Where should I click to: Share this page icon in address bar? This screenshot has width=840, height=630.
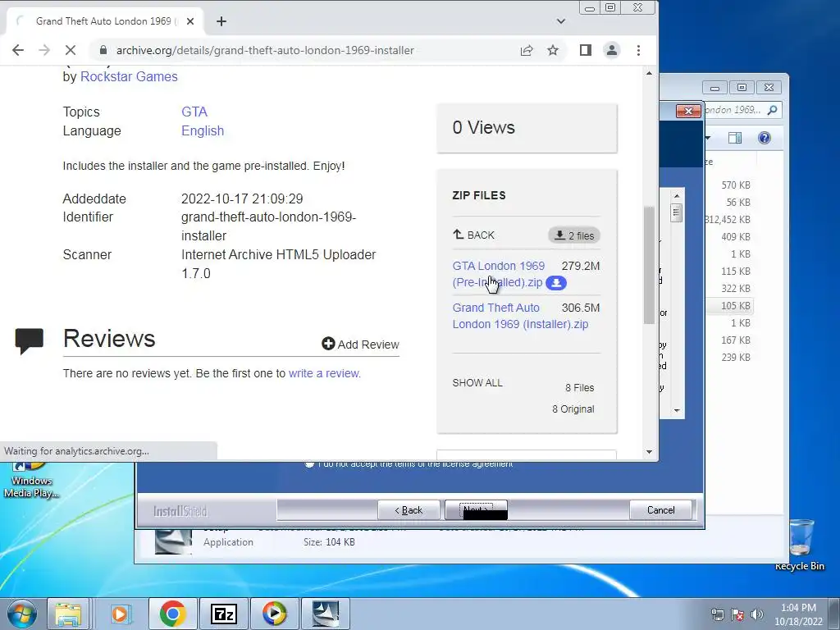(527, 50)
